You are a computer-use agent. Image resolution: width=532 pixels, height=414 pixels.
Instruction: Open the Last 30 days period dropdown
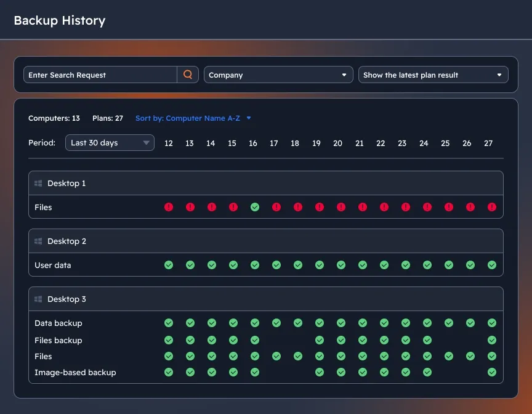(x=110, y=142)
